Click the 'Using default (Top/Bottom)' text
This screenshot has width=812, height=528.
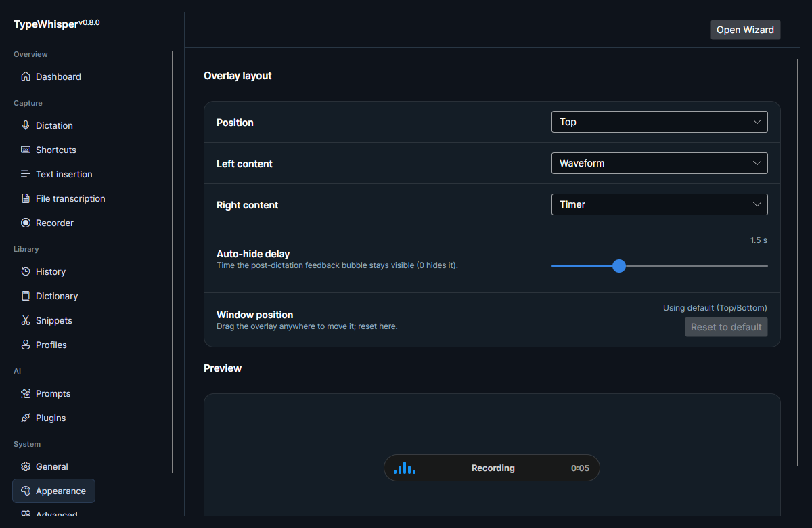click(715, 308)
